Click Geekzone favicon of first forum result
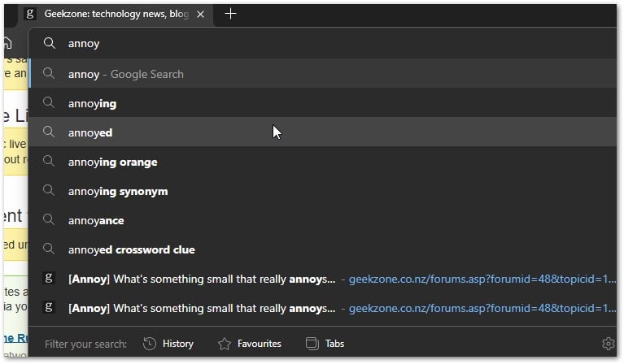The width and height of the screenshot is (624, 364). click(49, 278)
